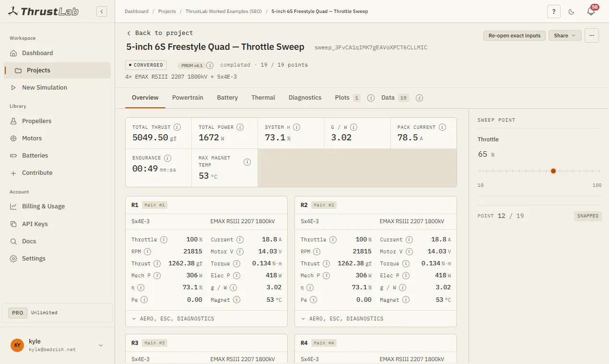Click the info icon beside Total Thrust
Viewport: 609px width, 364px height.
(x=177, y=127)
